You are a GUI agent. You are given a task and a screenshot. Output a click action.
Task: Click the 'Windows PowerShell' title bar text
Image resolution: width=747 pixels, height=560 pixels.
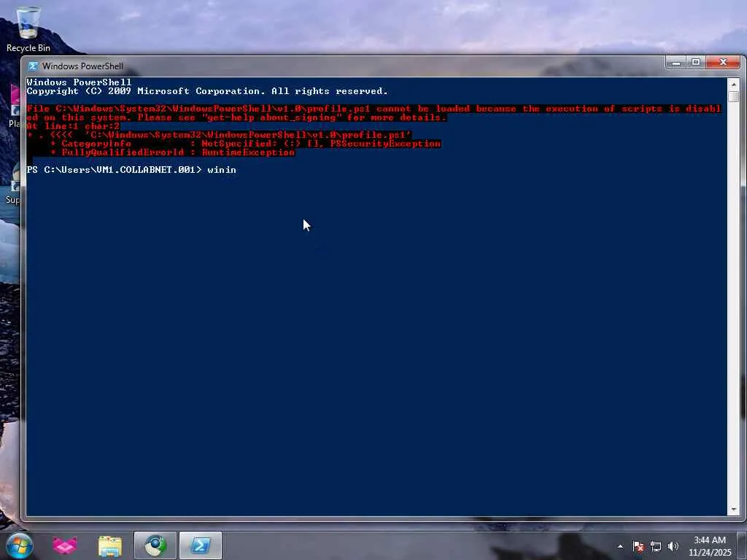[82, 66]
